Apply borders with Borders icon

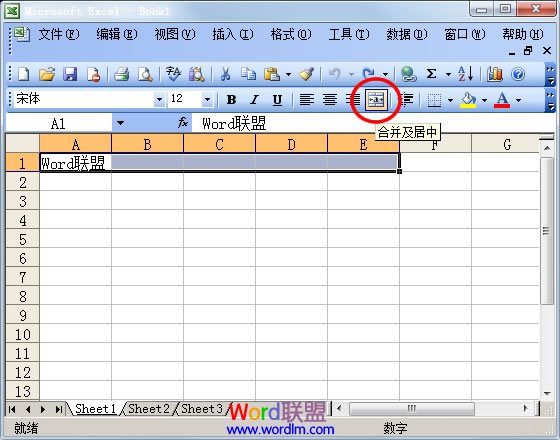(434, 100)
